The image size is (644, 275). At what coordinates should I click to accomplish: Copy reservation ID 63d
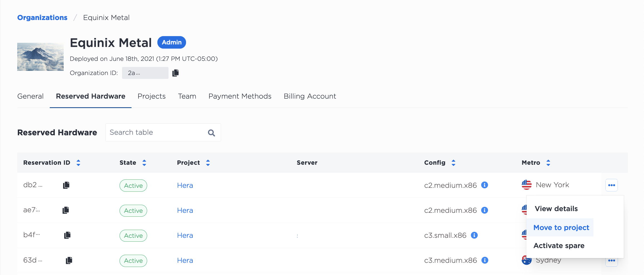pos(69,260)
